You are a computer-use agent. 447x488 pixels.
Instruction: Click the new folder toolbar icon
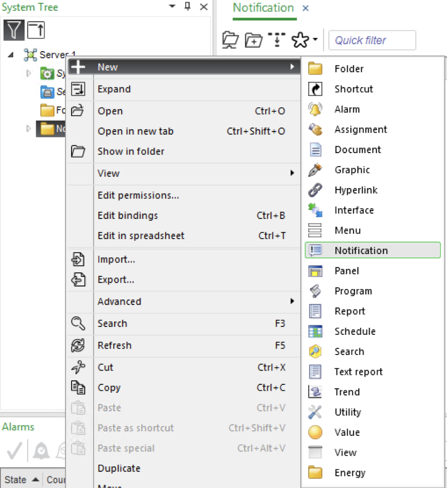(253, 40)
